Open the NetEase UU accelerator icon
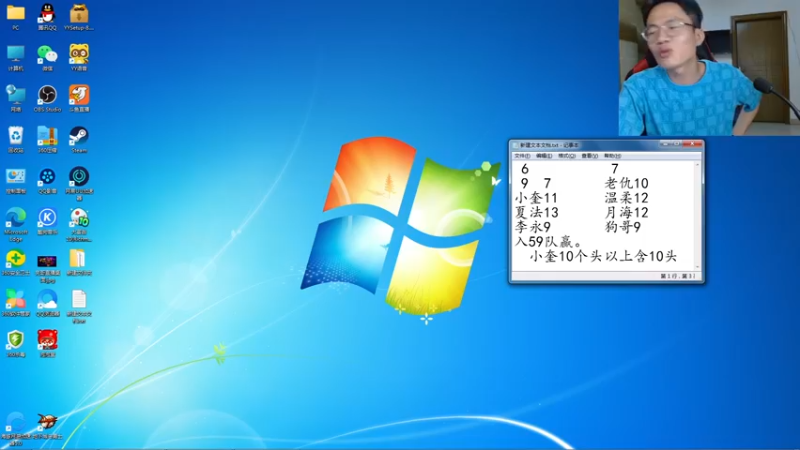This screenshot has height=450, width=800. 79,177
